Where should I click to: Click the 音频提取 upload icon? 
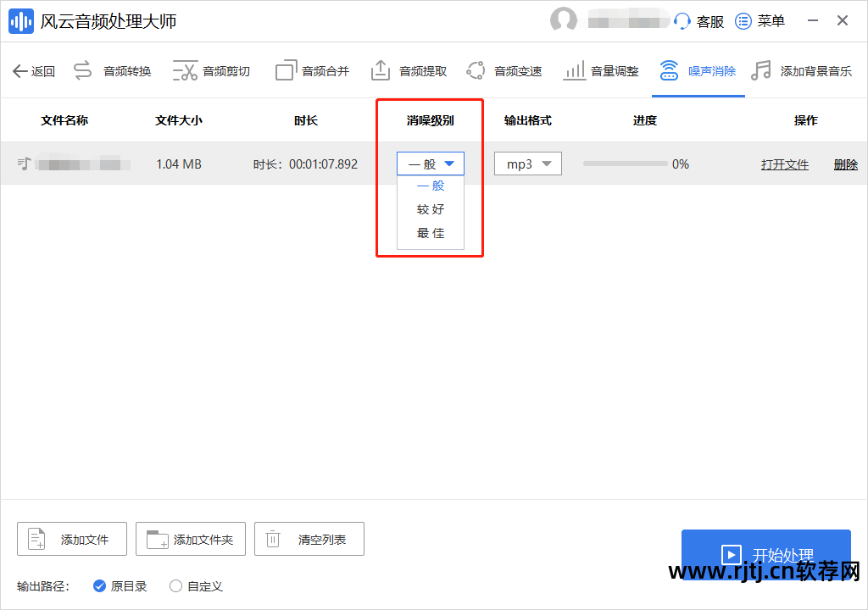click(381, 70)
